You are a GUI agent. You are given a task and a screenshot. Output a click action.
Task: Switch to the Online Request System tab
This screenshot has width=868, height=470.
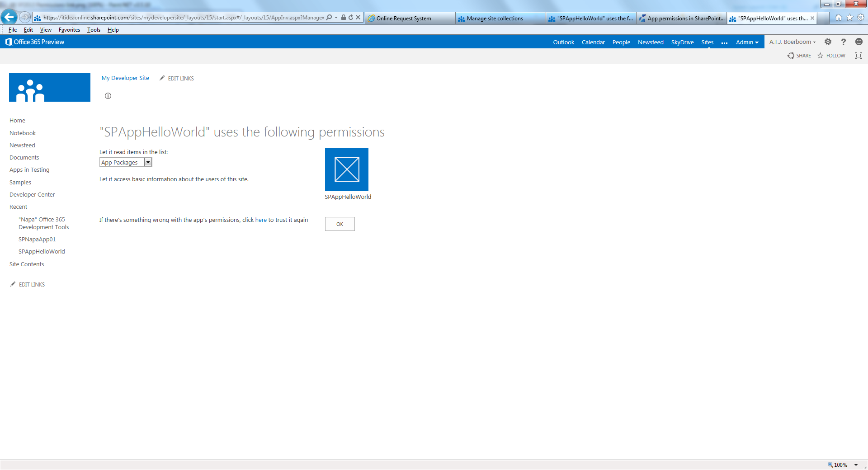coord(410,18)
